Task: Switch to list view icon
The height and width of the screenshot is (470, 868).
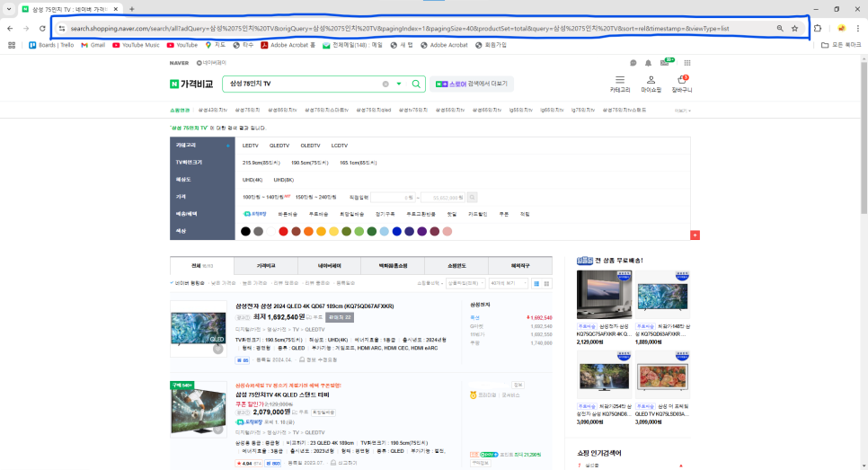Action: pyautogui.click(x=536, y=283)
